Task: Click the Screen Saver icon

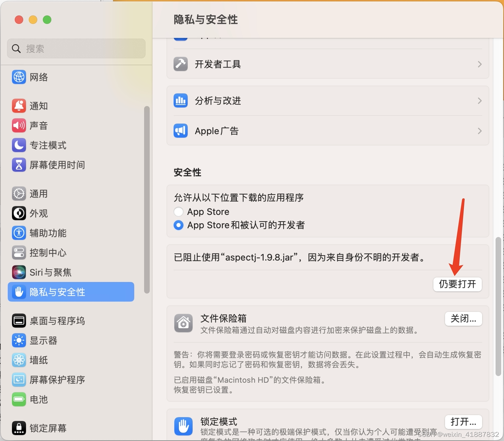Action: [x=19, y=380]
